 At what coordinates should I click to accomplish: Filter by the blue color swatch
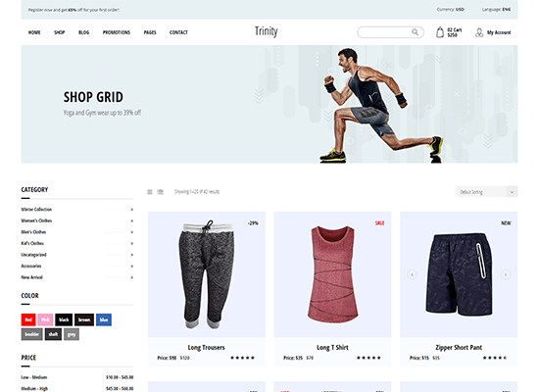(104, 319)
